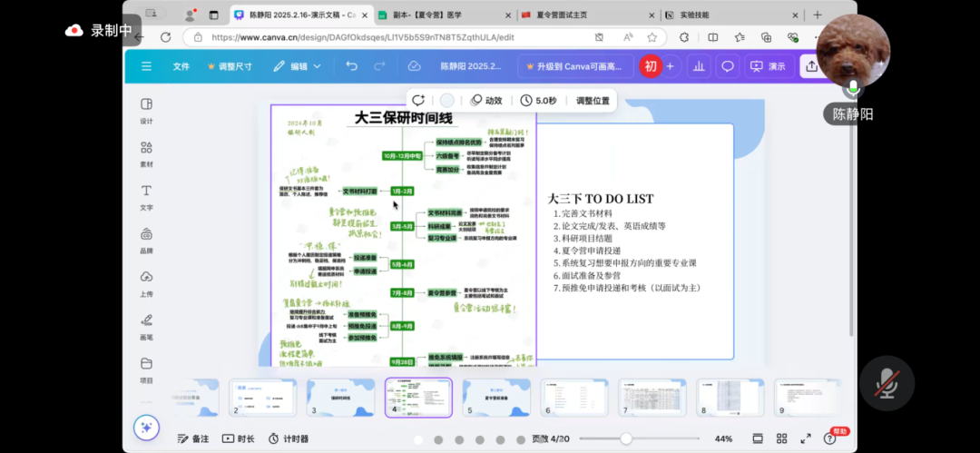Viewport: 980px width, 453px height.
Task: Click the undo arrow in top bar
Action: [351, 66]
